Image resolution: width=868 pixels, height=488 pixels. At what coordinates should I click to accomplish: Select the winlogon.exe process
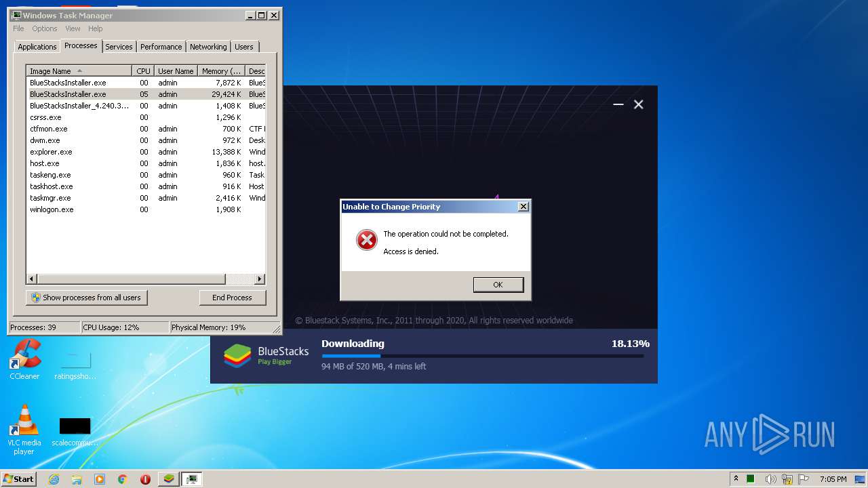146,209
